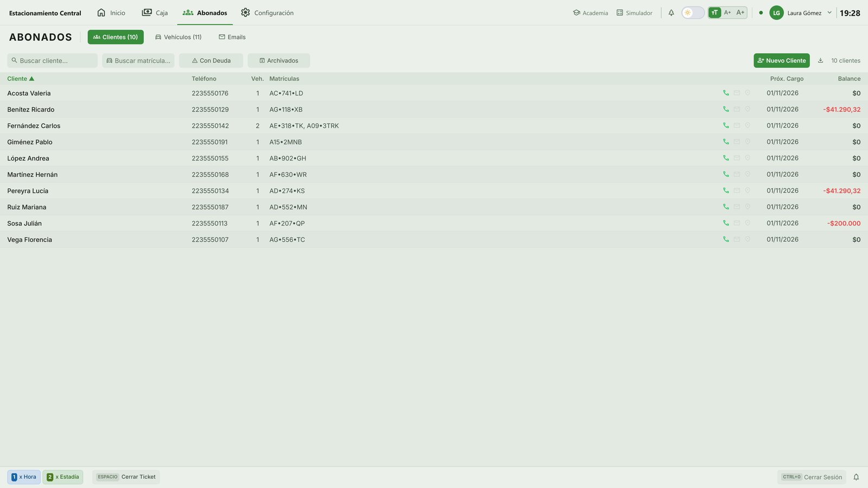This screenshot has height=488, width=868.
Task: Click envelope icon in López Andrea row
Action: point(737,158)
